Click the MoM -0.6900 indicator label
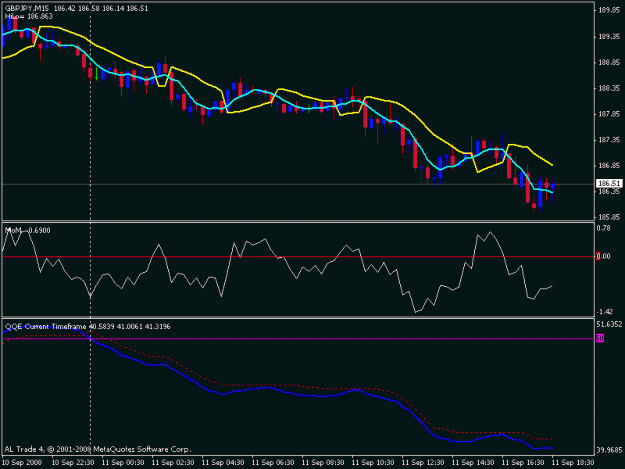Image resolution: width=625 pixels, height=469 pixels. (x=28, y=230)
